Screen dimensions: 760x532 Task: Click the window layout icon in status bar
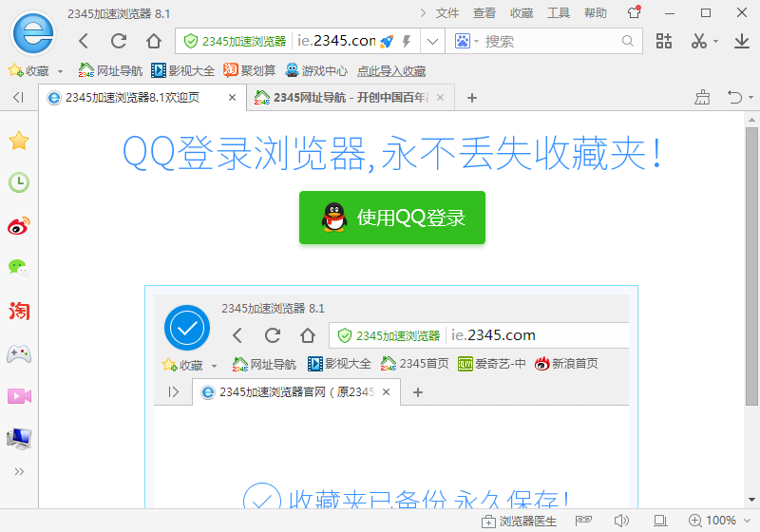tap(660, 521)
